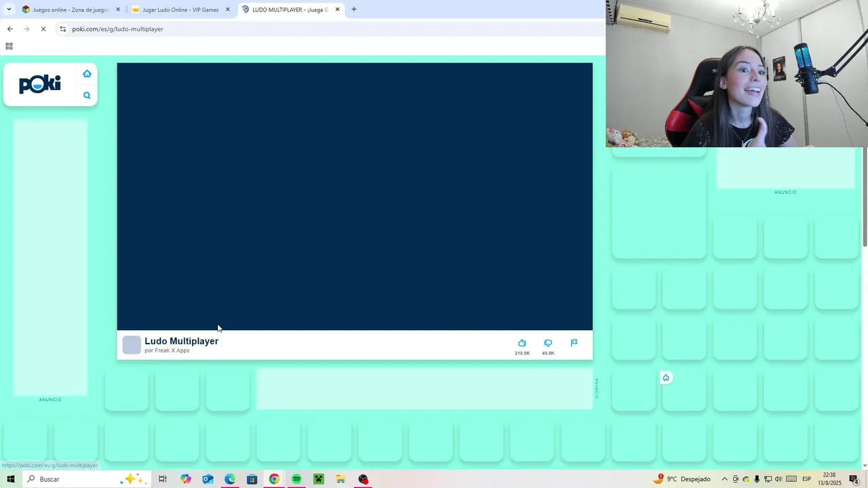Screen dimensions: 868x488
Task: Close the Jugar Ludo Online tab
Action: coord(228,9)
